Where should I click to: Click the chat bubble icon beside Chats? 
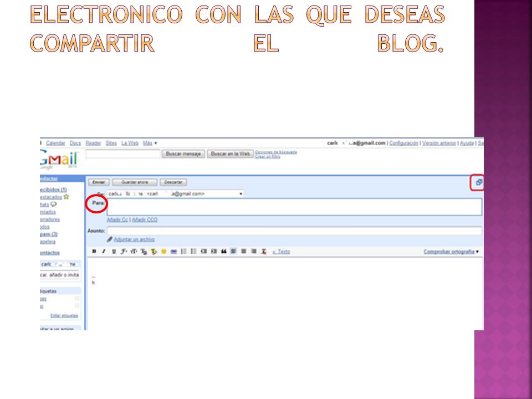tap(54, 204)
